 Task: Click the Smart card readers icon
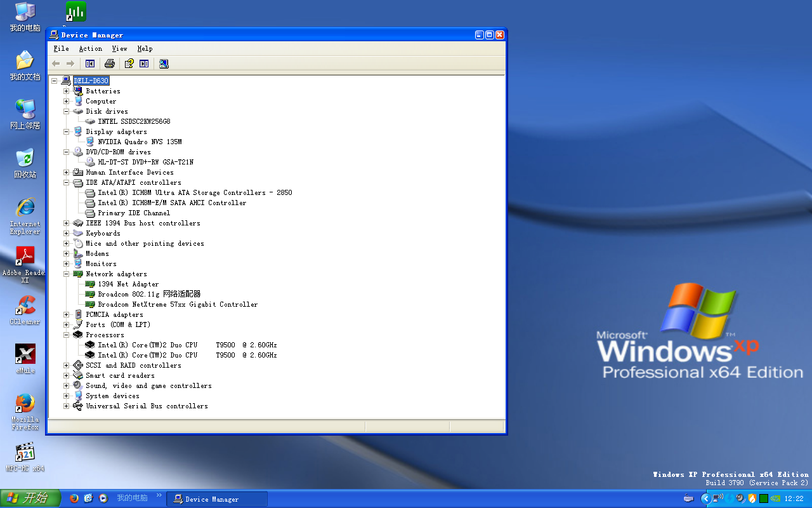78,375
